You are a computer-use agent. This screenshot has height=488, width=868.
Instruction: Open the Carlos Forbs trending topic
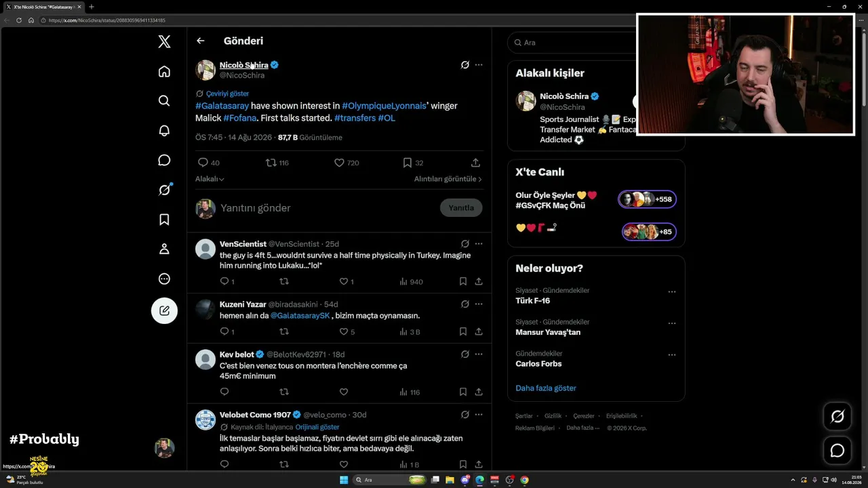point(538,364)
